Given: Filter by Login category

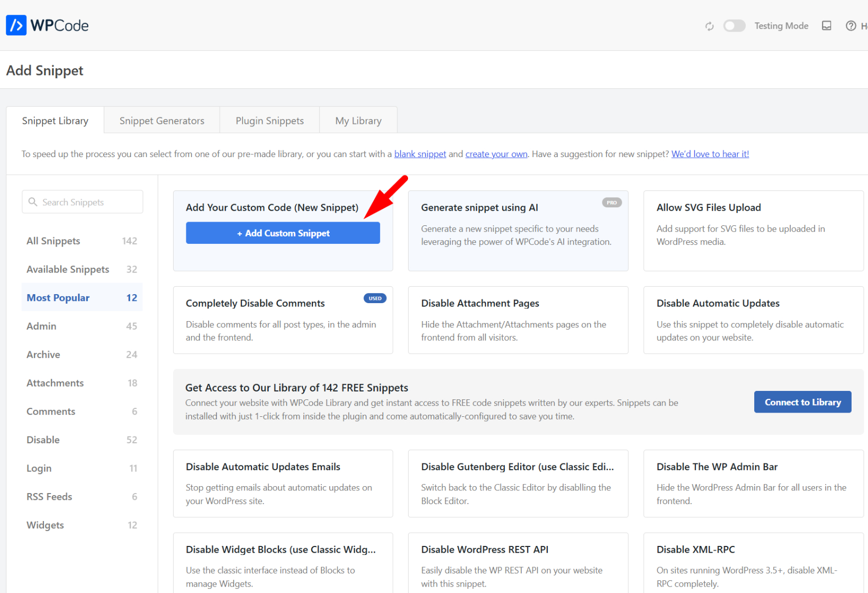Looking at the screenshot, I should (x=82, y=468).
